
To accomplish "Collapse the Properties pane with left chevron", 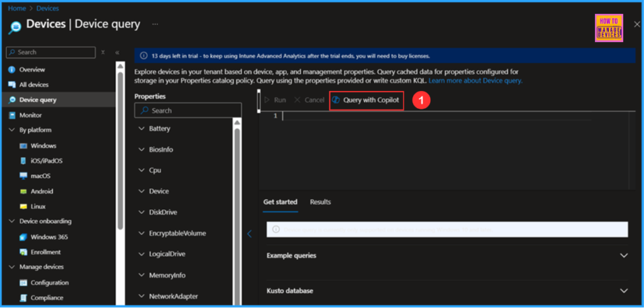I will tap(249, 234).
